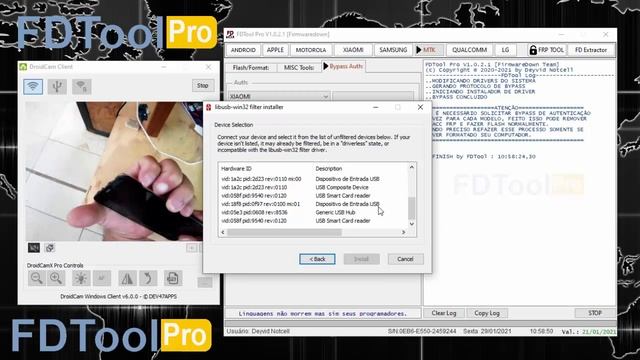Select USB connection mode in DroidCam
The height and width of the screenshot is (360, 640).
pos(57,86)
